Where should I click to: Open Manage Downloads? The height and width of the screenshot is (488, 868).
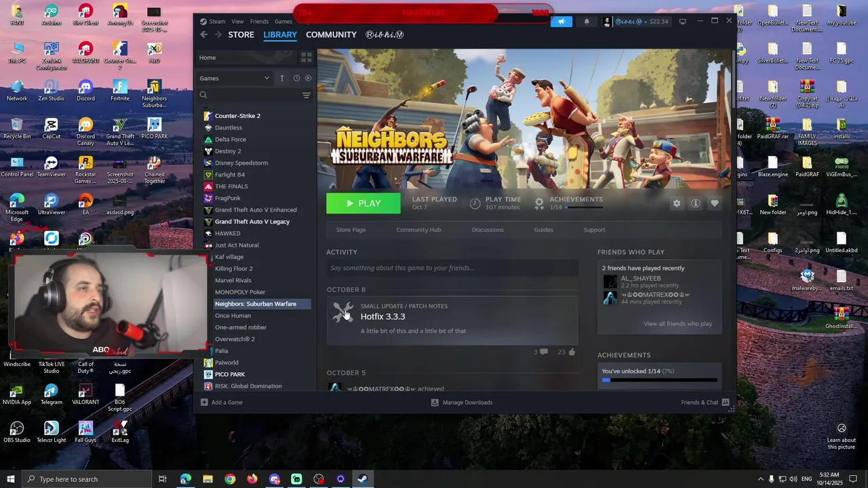point(462,403)
